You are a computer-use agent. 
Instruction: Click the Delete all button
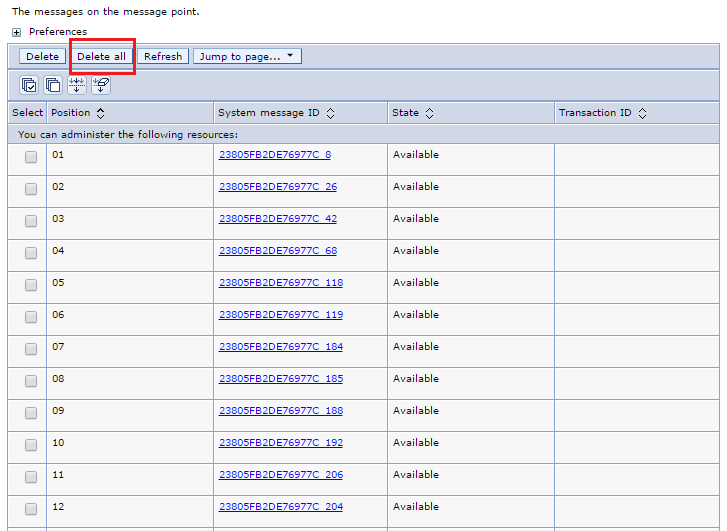(x=102, y=57)
